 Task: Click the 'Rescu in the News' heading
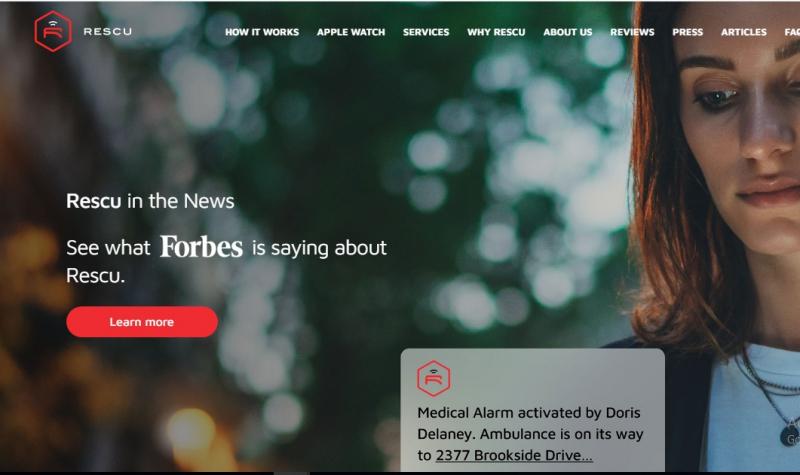pyautogui.click(x=150, y=201)
